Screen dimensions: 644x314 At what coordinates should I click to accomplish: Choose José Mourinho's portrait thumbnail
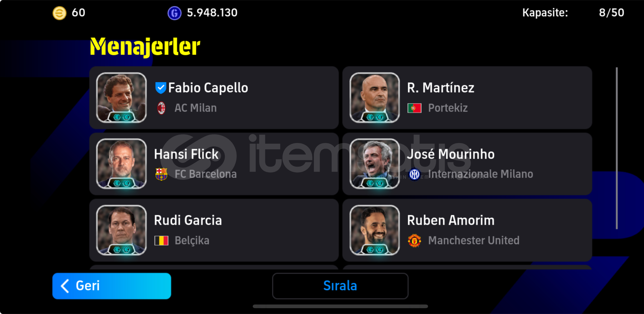(x=375, y=164)
